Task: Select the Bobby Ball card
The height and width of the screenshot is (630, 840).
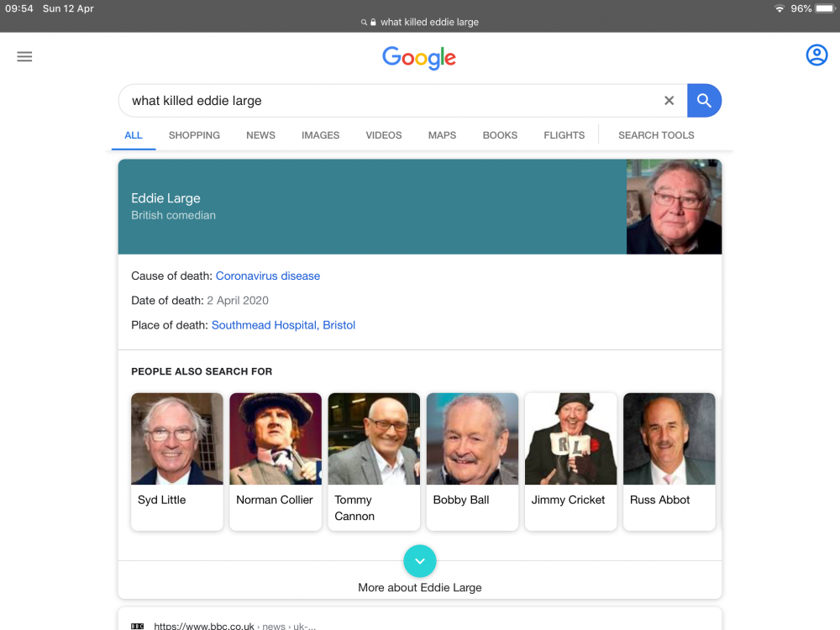Action: click(472, 462)
